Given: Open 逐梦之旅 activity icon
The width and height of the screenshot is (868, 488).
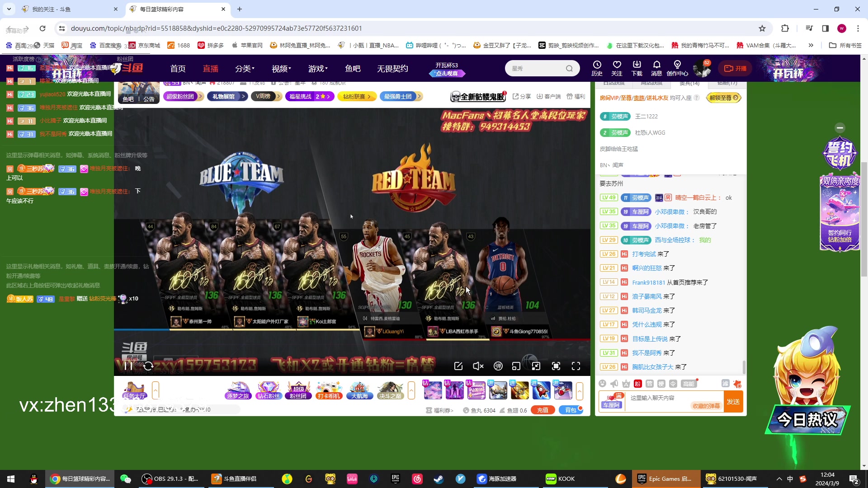Looking at the screenshot, I should [238, 390].
